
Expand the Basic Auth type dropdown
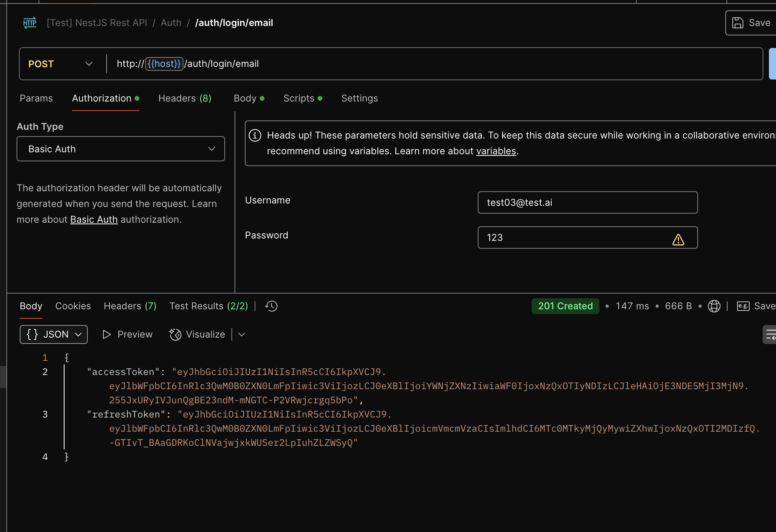tap(120, 149)
